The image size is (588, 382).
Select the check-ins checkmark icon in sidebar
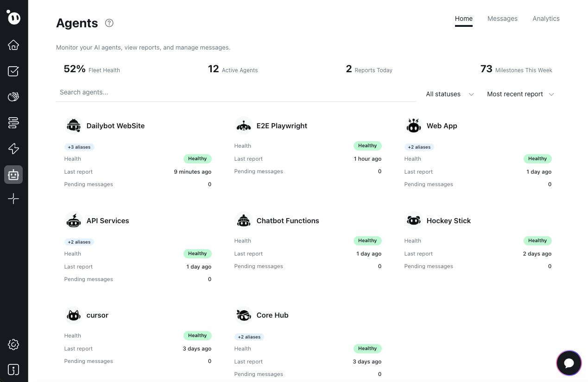pos(13,71)
